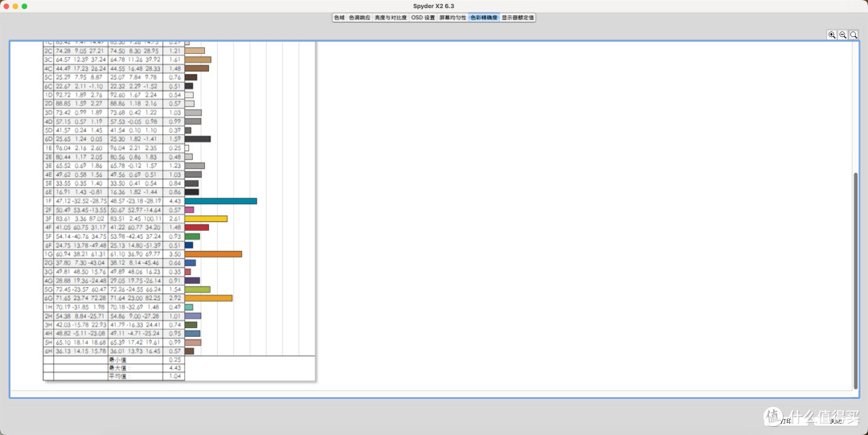This screenshot has width=868, height=435.
Task: Click the delta value 3.50
Action: click(x=175, y=254)
